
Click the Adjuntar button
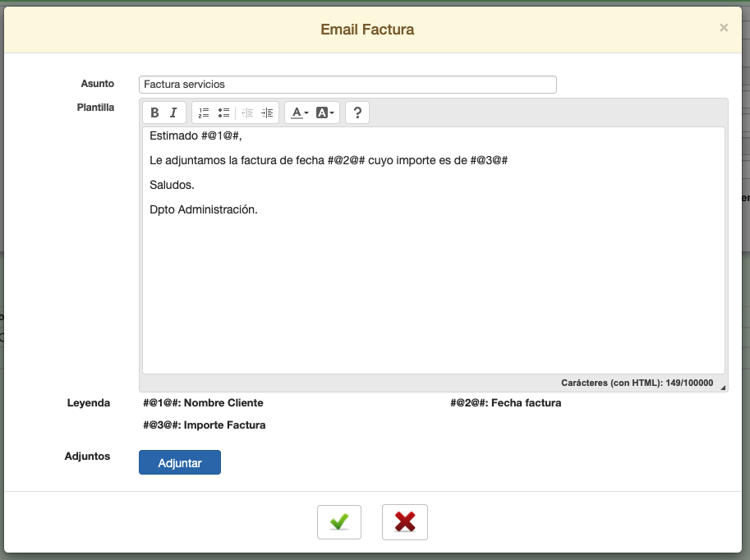[180, 462]
